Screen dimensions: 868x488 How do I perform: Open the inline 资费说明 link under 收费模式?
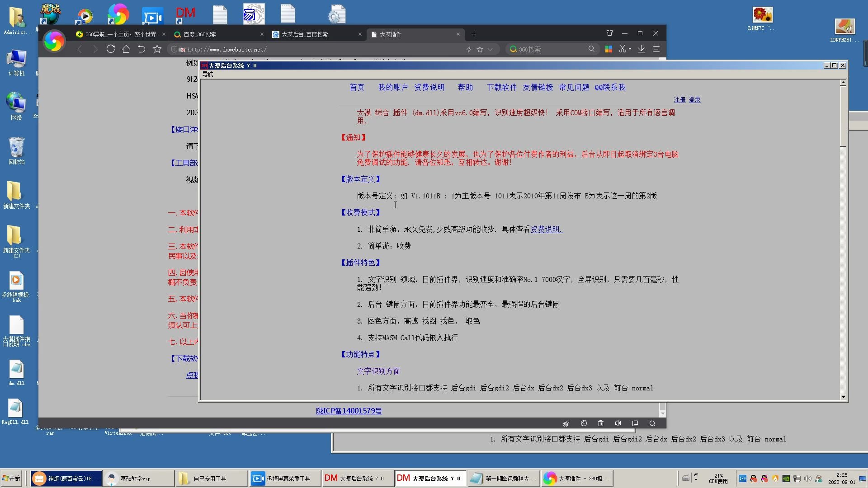point(547,230)
